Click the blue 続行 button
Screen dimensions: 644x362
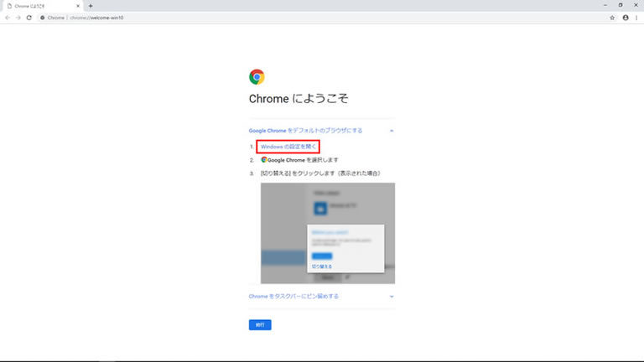point(260,324)
